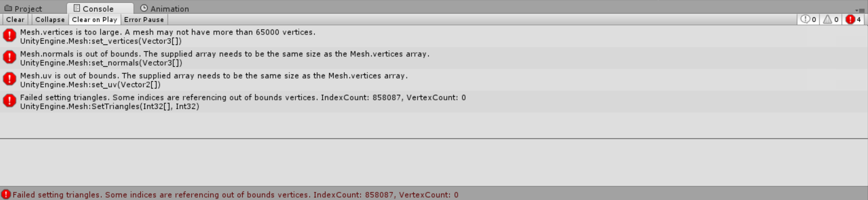Select the Mesh.uv out of bounds entry

point(214,80)
